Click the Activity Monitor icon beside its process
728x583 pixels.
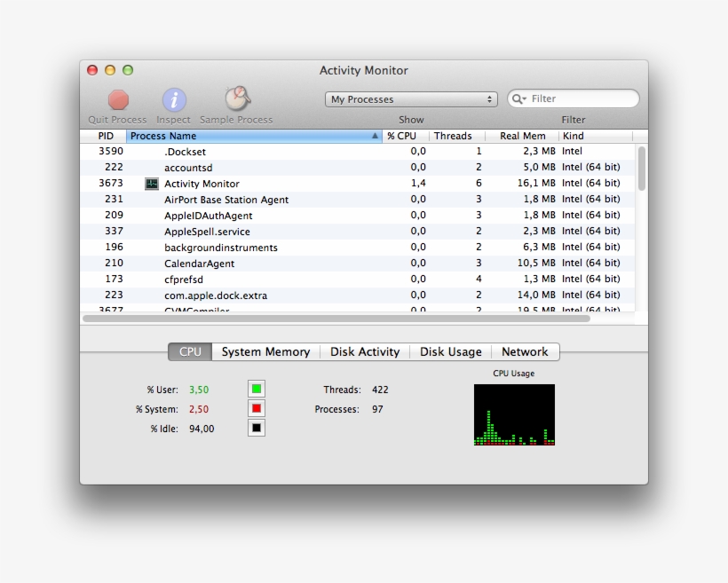(151, 183)
